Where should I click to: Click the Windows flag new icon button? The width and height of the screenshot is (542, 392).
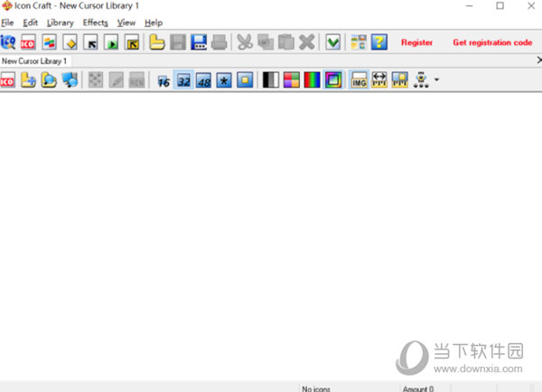(49, 42)
